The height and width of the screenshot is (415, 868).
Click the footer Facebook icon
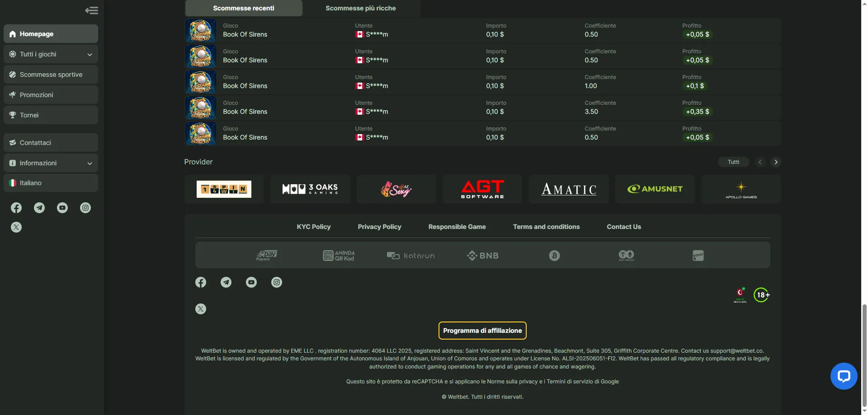click(201, 282)
